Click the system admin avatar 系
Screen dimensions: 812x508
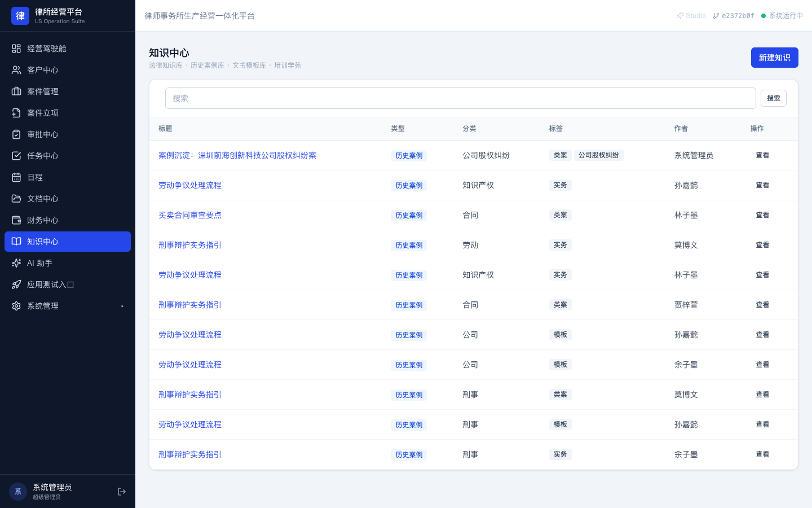pos(18,492)
